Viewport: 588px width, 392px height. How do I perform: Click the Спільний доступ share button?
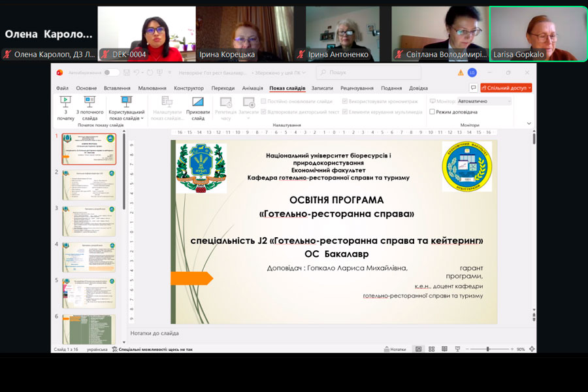point(503,88)
